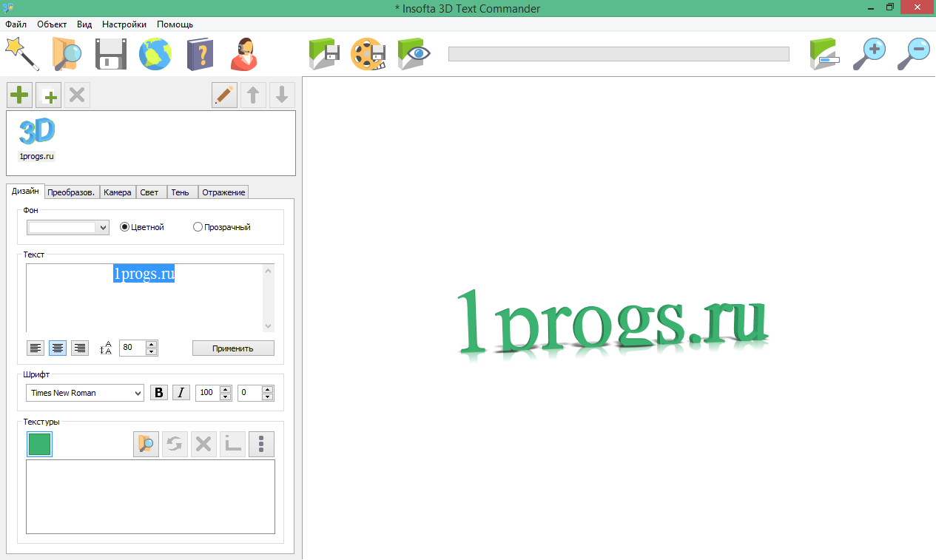This screenshot has width=936, height=560.
Task: Load texture with the folder magnifier button
Action: click(146, 444)
